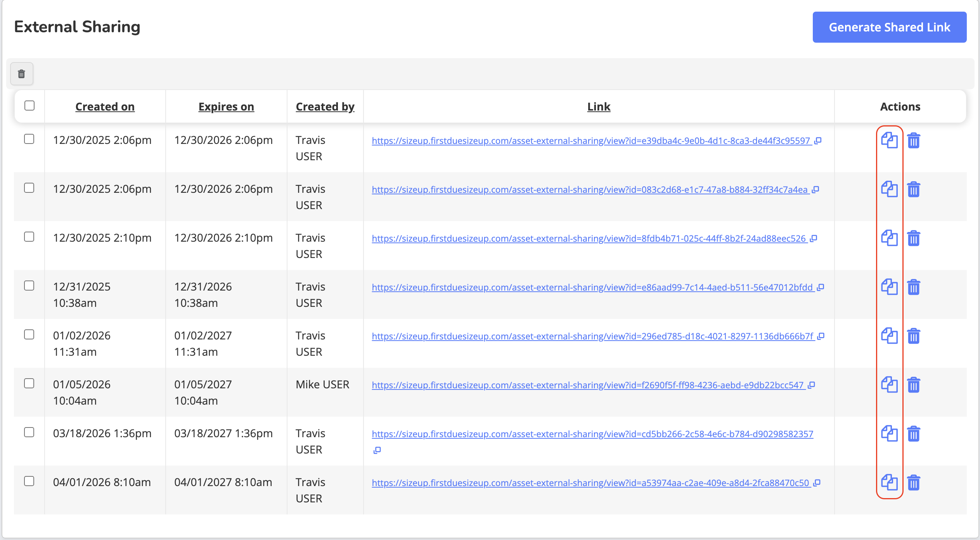980x540 pixels.
Task: Click expiry date 01/05/2027 10:04am
Action: pos(203,393)
